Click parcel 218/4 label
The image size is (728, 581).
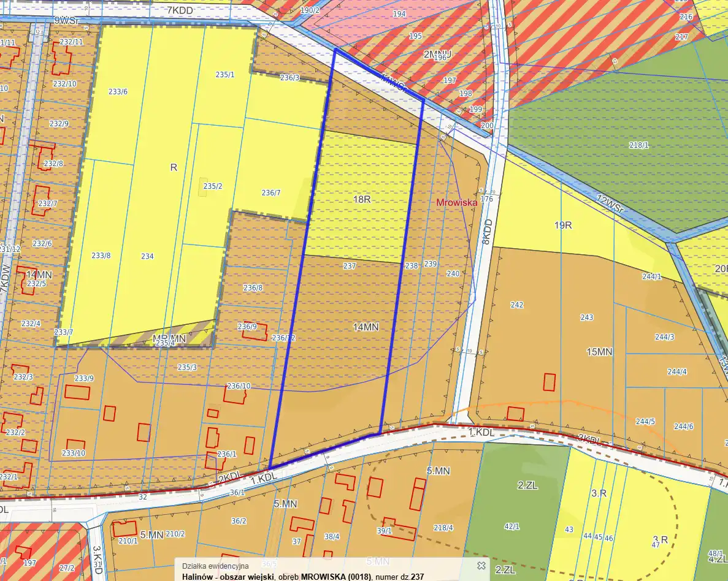coord(443,527)
